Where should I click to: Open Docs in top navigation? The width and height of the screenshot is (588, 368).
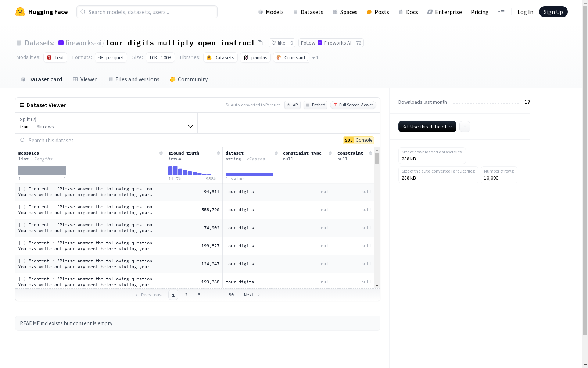click(408, 12)
